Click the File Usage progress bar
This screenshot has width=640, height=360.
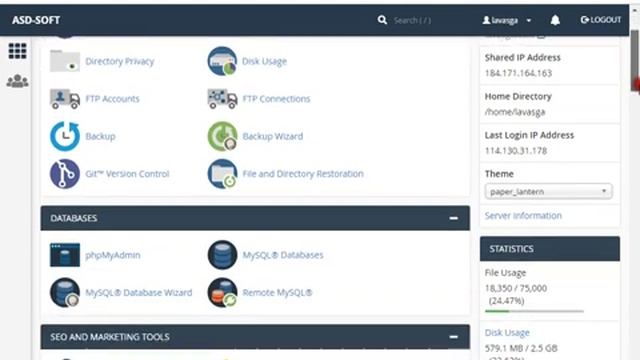(534, 311)
